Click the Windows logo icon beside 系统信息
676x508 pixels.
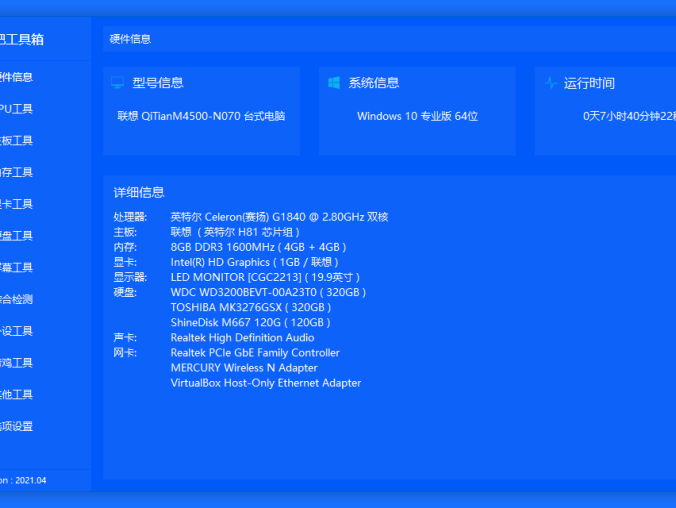[x=334, y=82]
